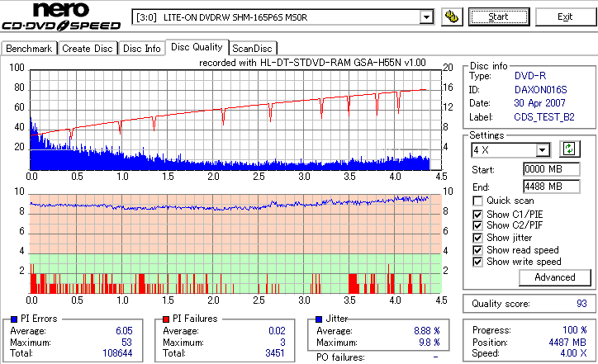The height and width of the screenshot is (364, 598).
Task: Open the ScanDisc tab
Action: [252, 49]
